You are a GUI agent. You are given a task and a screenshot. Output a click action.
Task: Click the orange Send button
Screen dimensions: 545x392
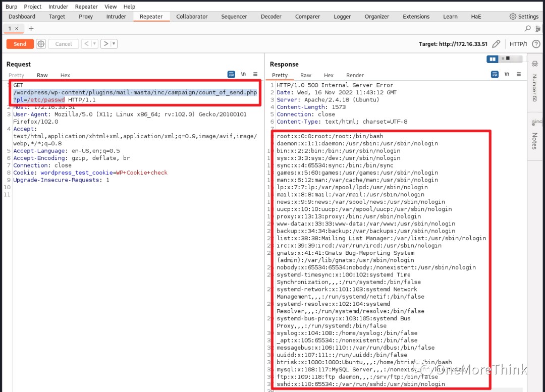[20, 44]
